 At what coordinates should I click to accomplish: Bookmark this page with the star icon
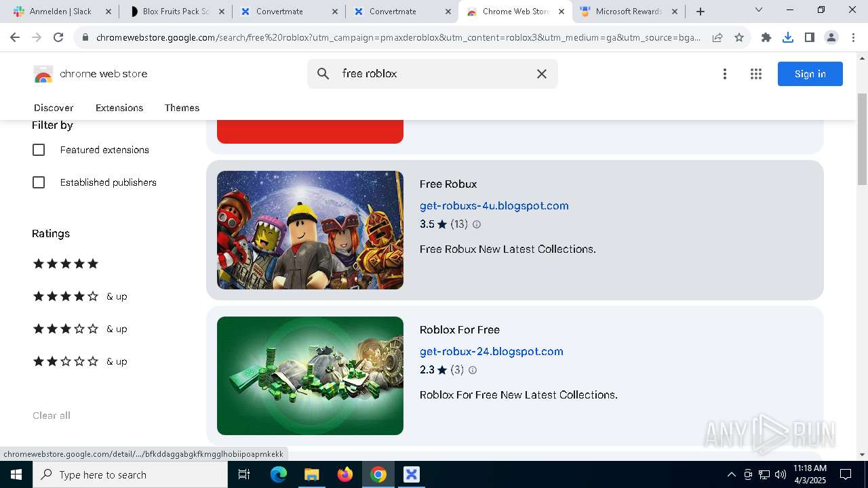pyautogui.click(x=739, y=38)
